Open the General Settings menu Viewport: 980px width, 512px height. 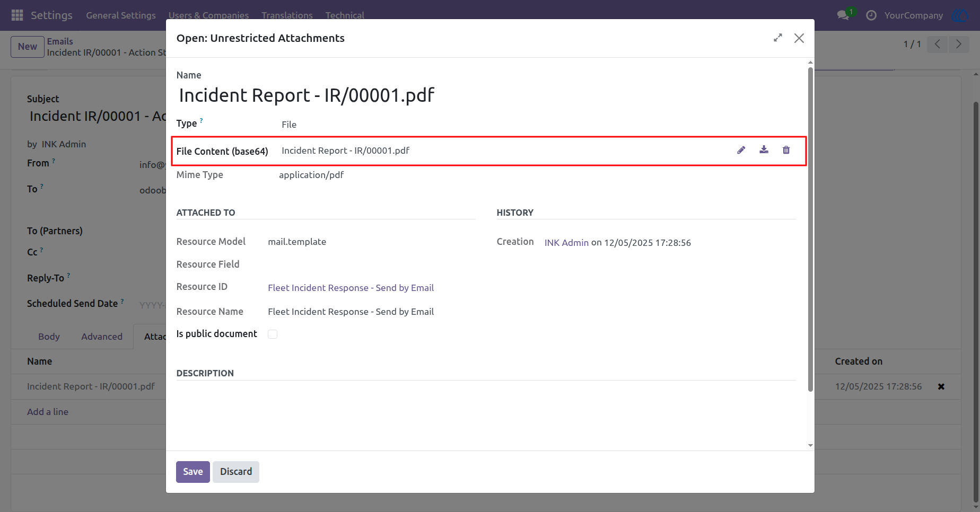121,15
